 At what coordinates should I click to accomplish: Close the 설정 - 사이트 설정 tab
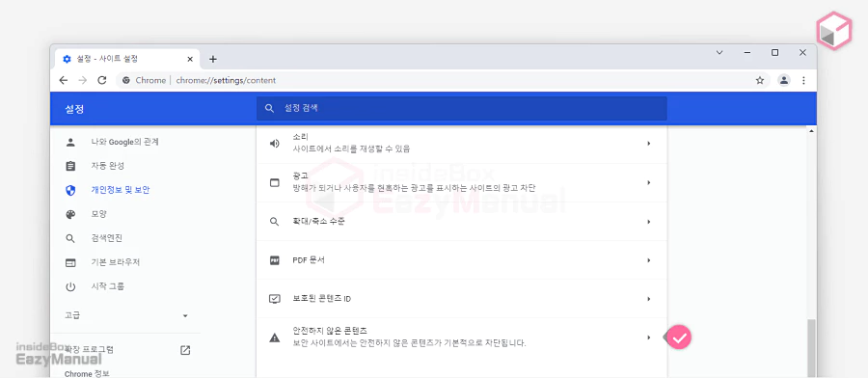tap(190, 59)
